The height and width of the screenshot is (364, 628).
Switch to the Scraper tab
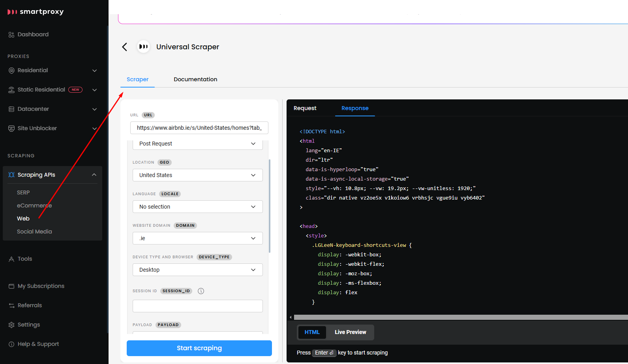137,79
